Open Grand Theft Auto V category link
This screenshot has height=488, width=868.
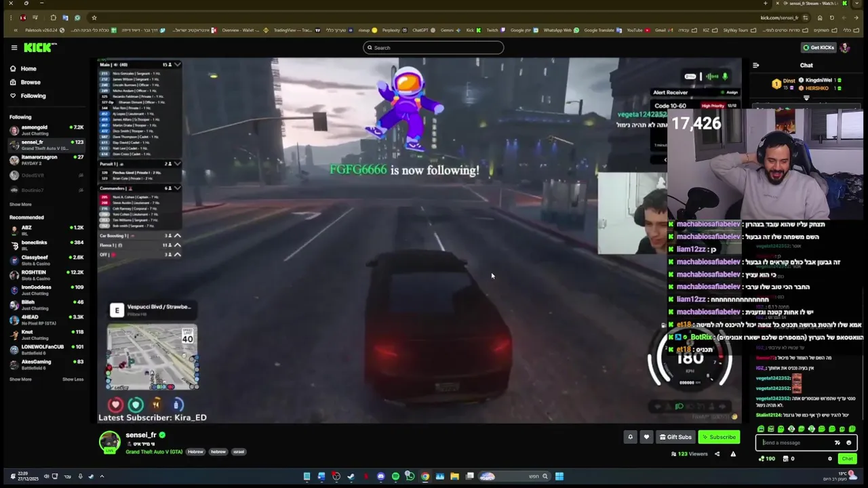click(x=153, y=451)
